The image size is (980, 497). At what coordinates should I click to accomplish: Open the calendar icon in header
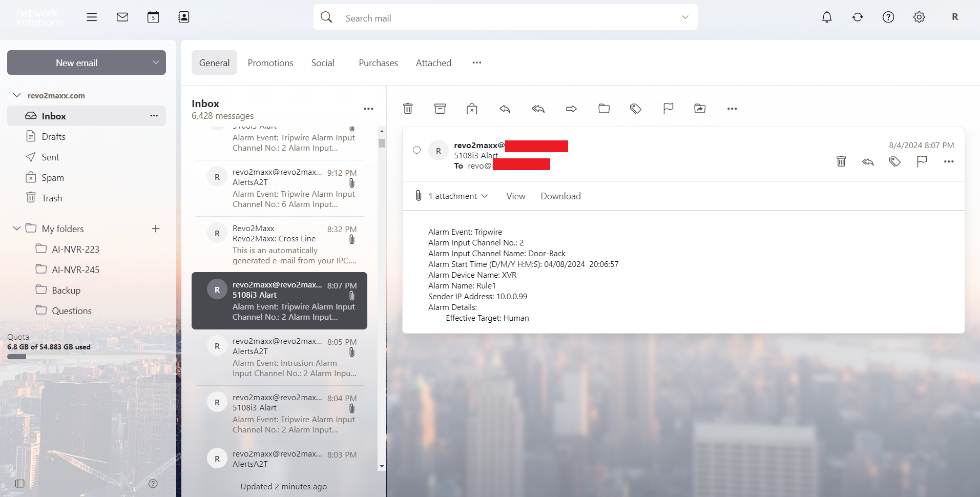(x=153, y=17)
